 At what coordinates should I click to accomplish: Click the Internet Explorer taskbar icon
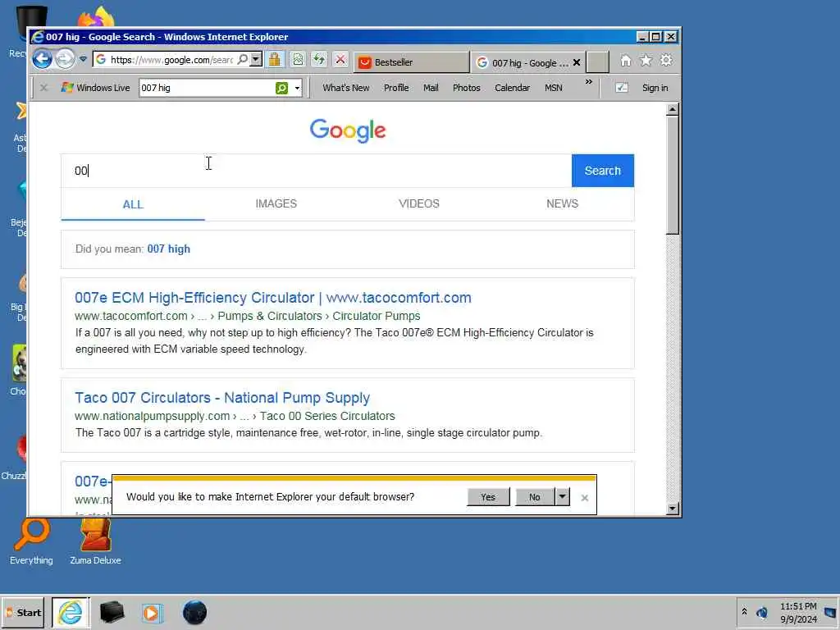71,613
